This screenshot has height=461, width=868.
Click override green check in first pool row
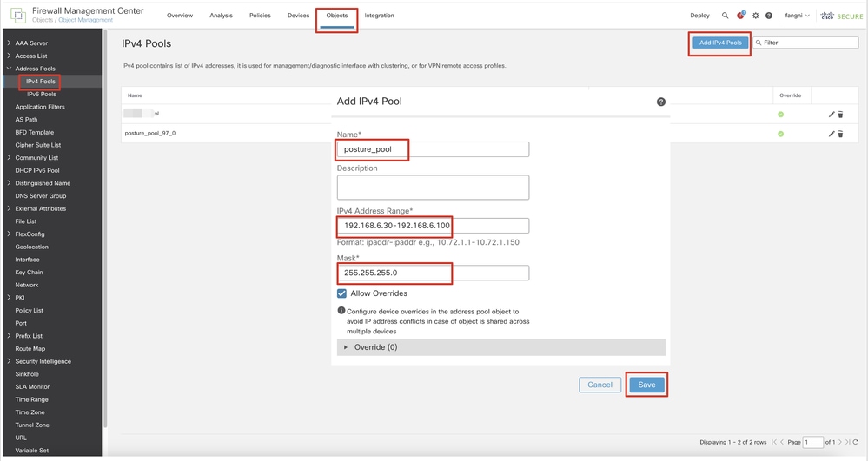[780, 114]
